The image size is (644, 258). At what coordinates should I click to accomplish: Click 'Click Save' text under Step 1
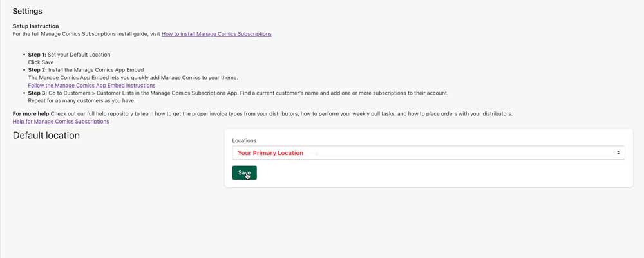click(x=41, y=62)
